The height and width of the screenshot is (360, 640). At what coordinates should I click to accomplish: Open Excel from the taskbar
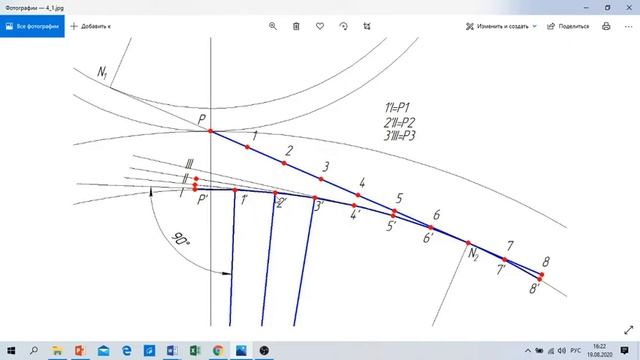click(195, 351)
